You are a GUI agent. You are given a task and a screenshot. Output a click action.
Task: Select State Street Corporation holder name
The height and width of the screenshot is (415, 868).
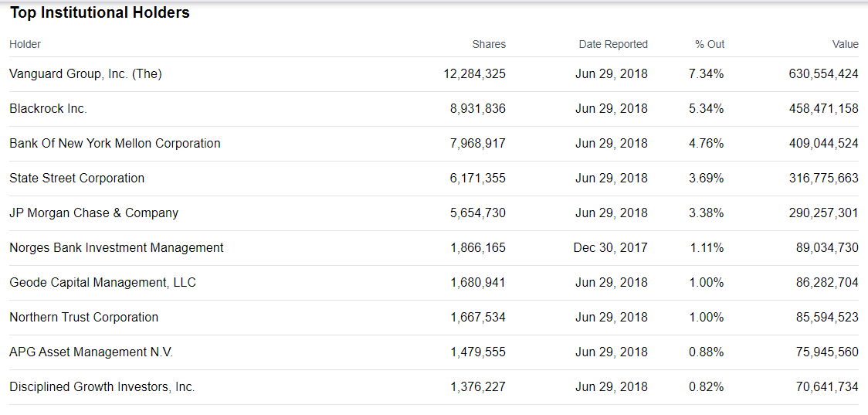(77, 179)
